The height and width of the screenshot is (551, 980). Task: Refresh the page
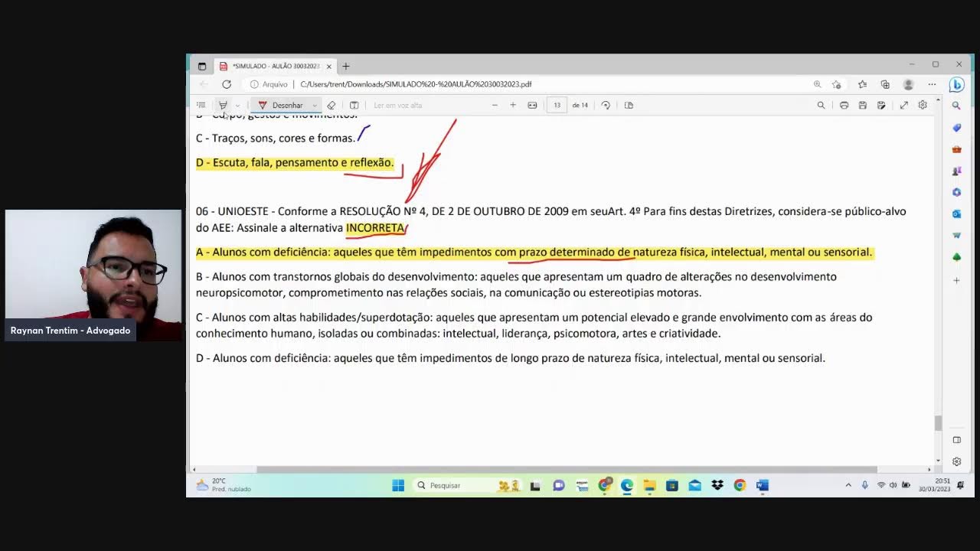tap(227, 84)
